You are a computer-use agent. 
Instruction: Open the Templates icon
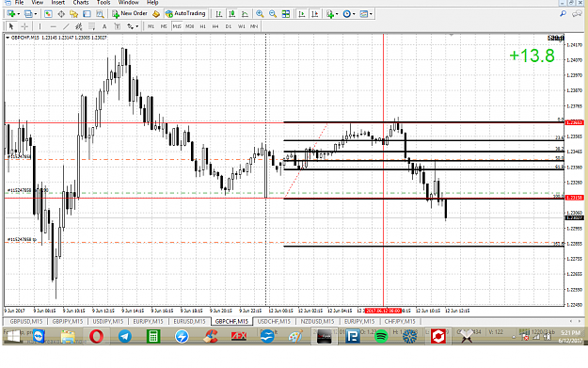point(364,14)
